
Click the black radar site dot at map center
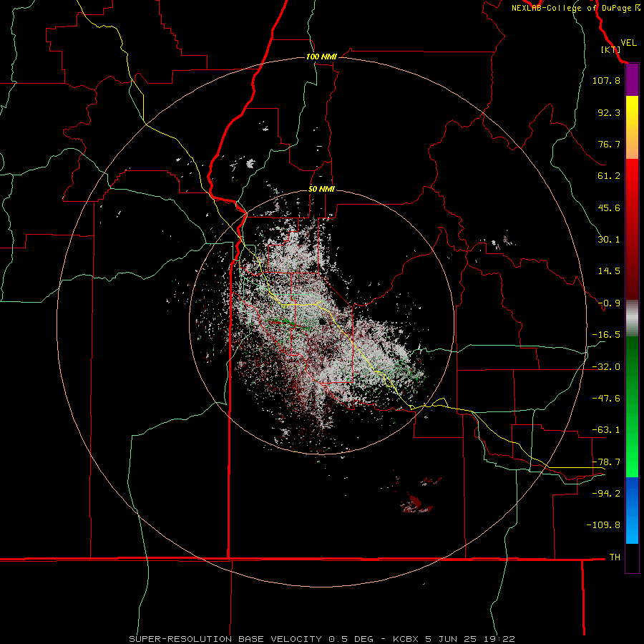tap(323, 321)
